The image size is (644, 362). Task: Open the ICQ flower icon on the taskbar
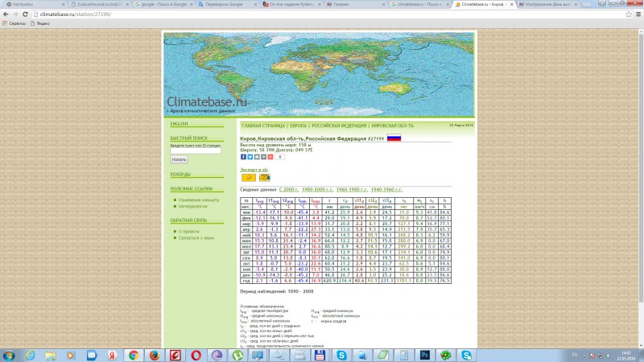point(446,355)
